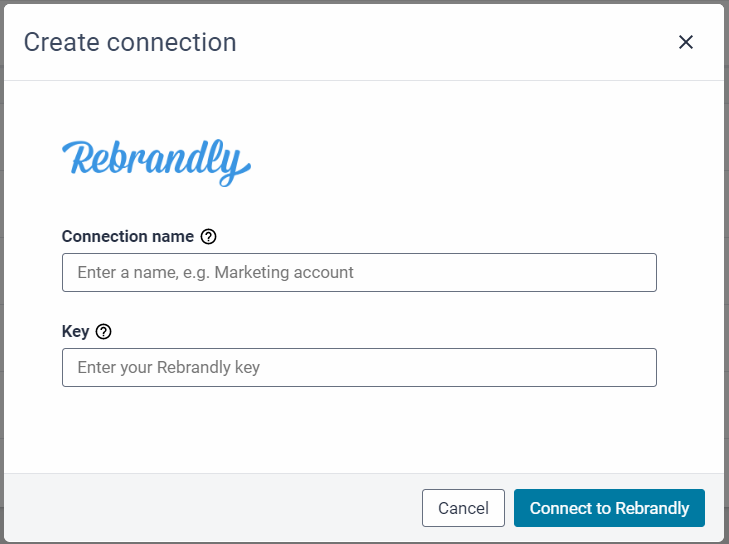
Task: Click the X icon in the dialog header
Action: (x=686, y=42)
